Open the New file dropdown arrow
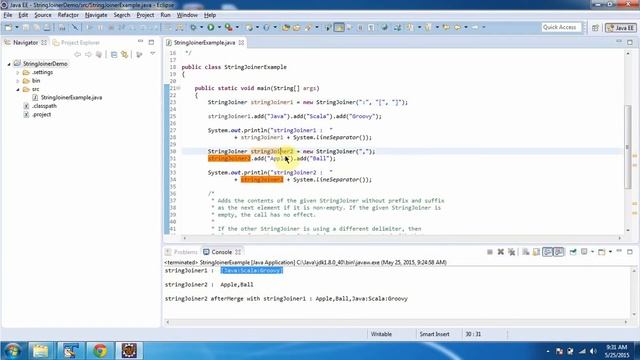The width and height of the screenshot is (640, 360). (x=17, y=27)
